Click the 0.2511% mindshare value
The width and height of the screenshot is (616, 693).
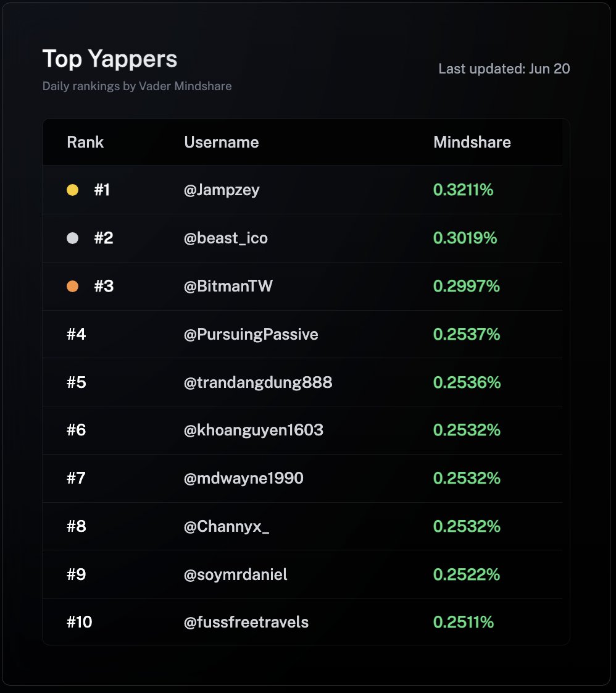(x=463, y=623)
